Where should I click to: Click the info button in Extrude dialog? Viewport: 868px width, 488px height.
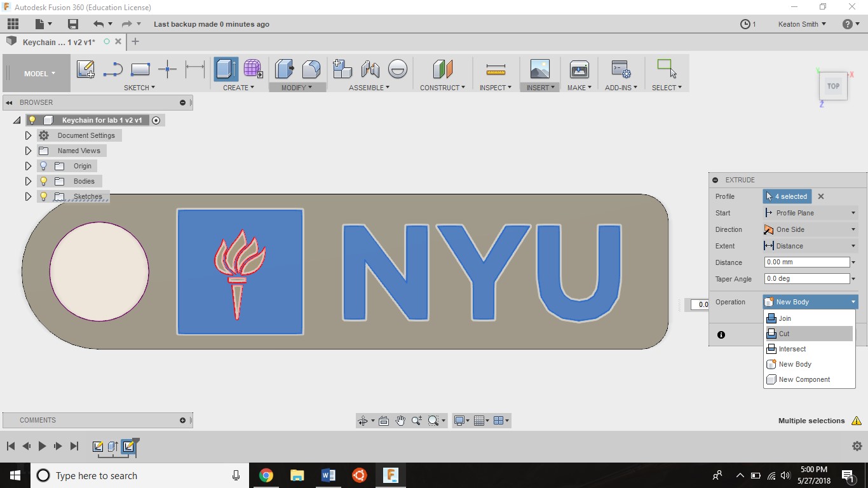point(721,335)
